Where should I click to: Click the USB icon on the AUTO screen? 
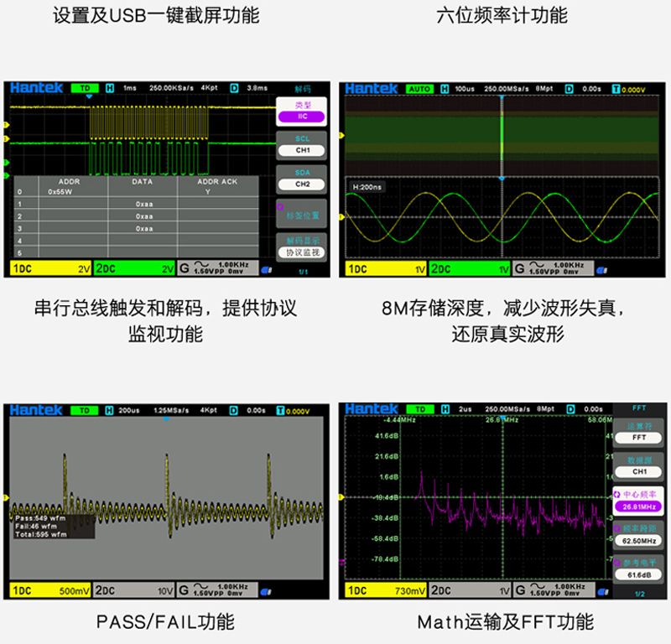(x=601, y=271)
